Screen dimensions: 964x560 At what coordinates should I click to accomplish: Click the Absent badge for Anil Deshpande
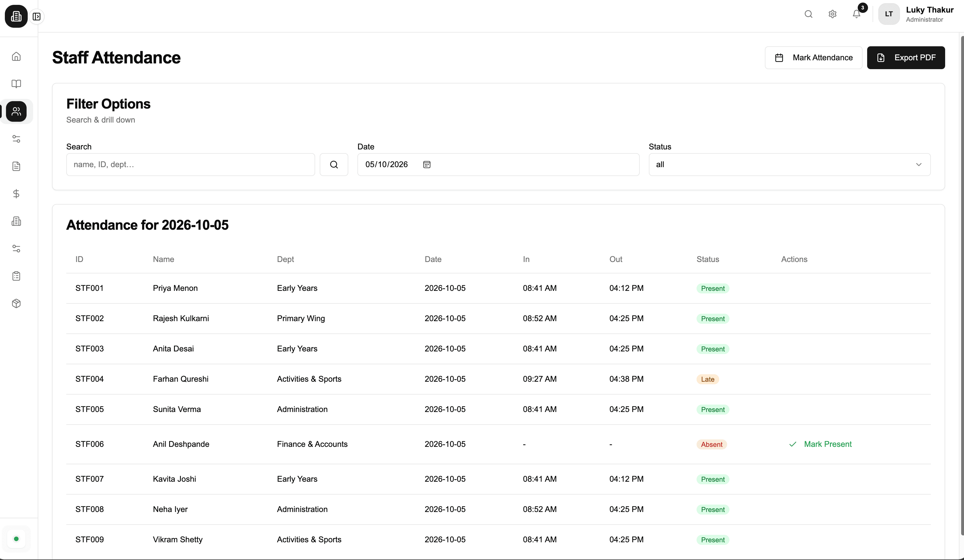[x=711, y=445]
